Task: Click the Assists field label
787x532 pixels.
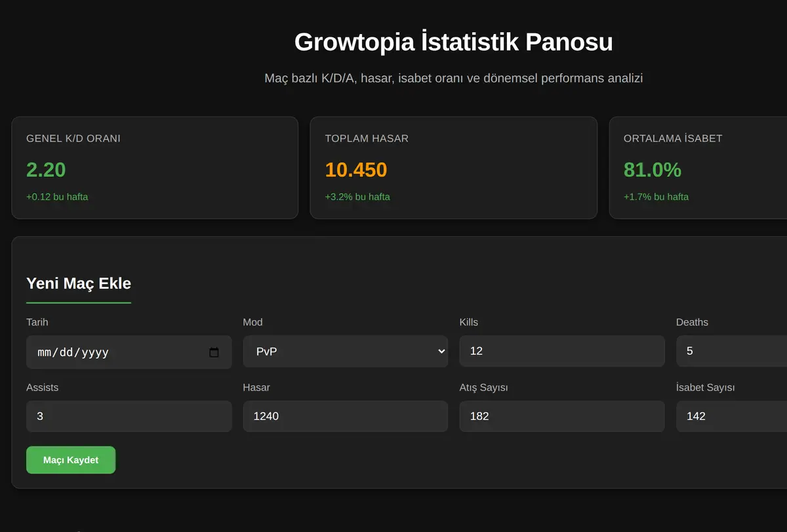Action: (43, 388)
